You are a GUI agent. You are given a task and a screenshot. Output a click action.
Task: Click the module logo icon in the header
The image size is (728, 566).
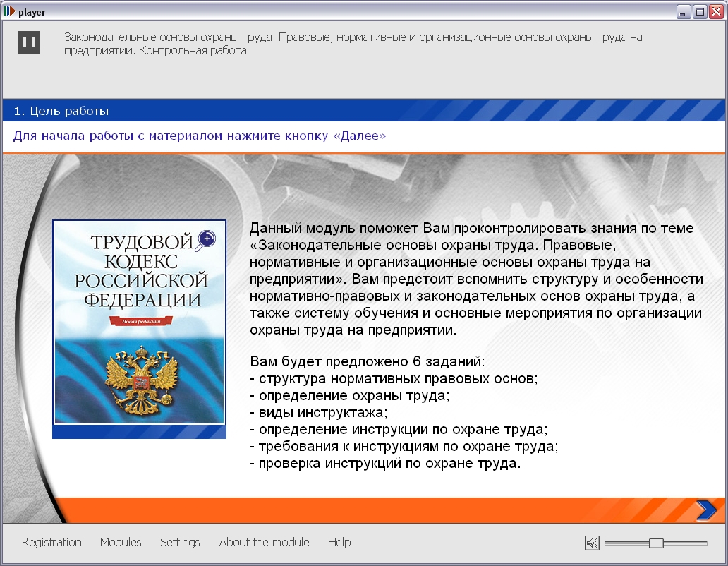pyautogui.click(x=29, y=42)
